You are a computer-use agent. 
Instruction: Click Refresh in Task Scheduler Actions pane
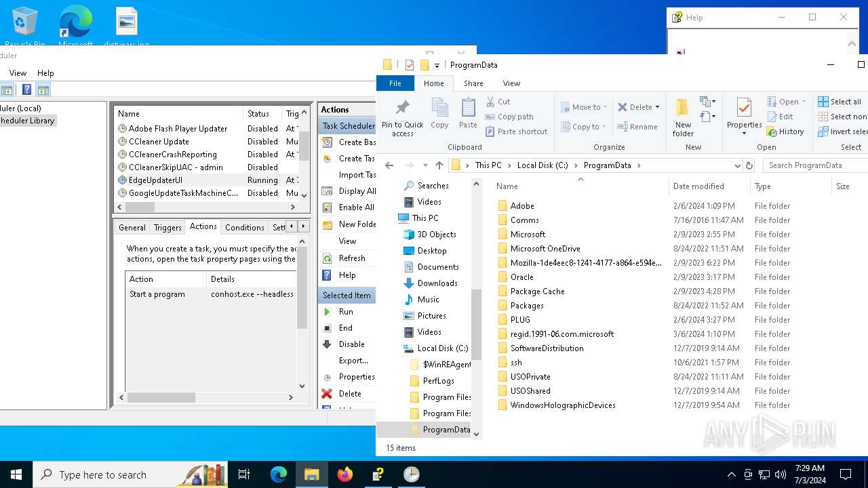coord(351,258)
